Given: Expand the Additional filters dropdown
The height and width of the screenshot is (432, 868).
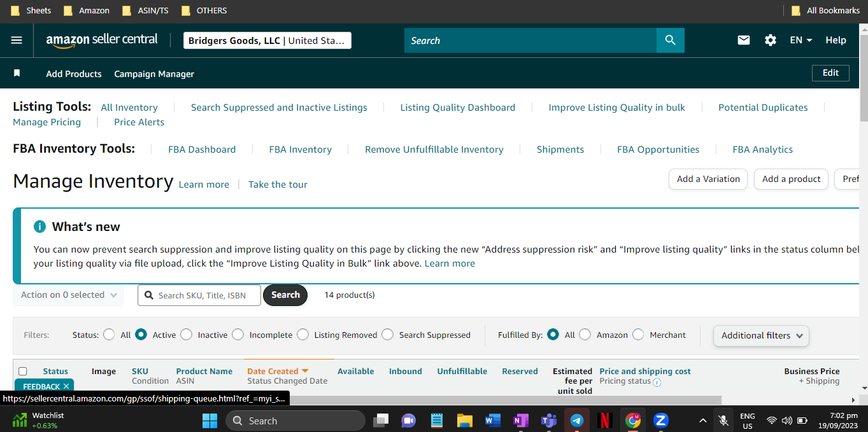Looking at the screenshot, I should point(761,335).
